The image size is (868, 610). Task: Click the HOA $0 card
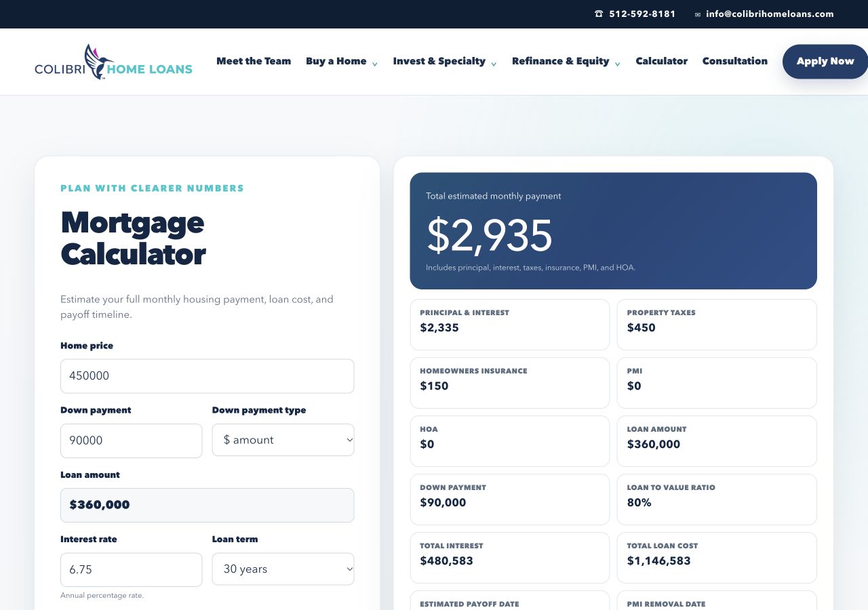click(x=510, y=441)
